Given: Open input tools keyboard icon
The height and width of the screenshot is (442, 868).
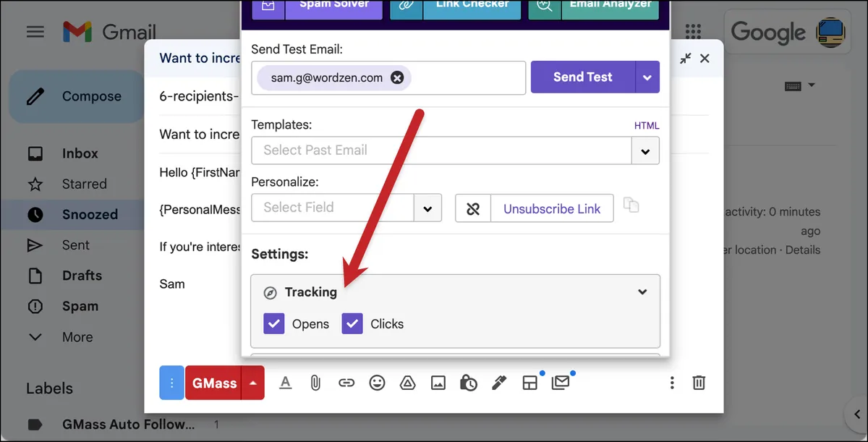Looking at the screenshot, I should [793, 86].
